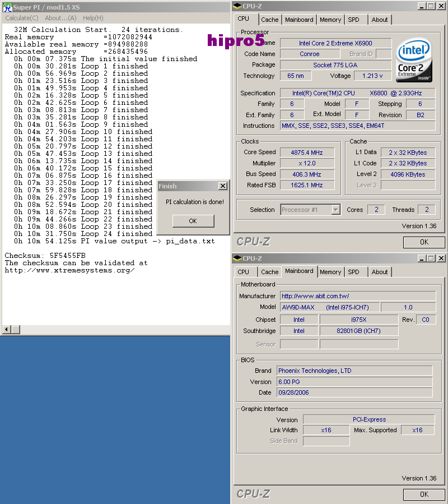Open the Memory tab in top CPU-Z

[x=330, y=20]
